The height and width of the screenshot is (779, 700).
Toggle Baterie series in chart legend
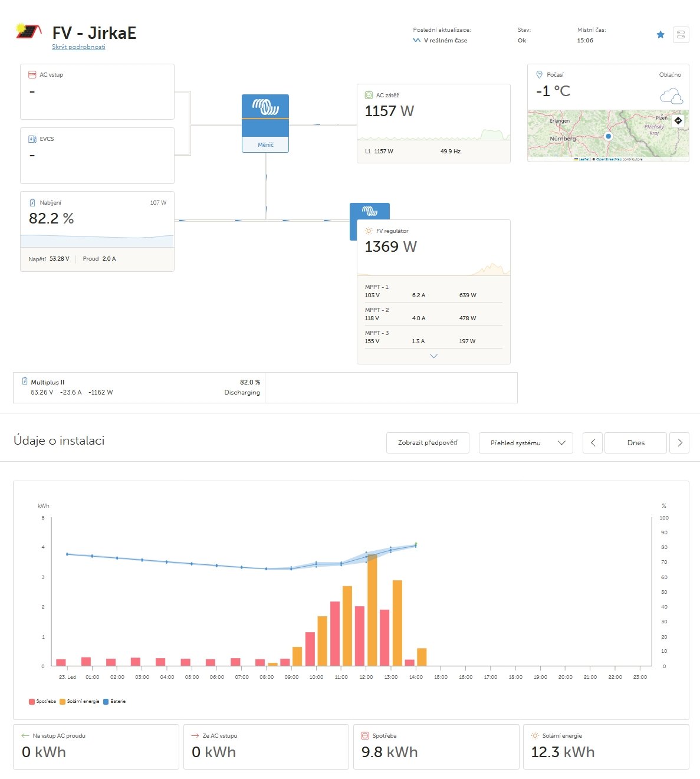pos(114,702)
